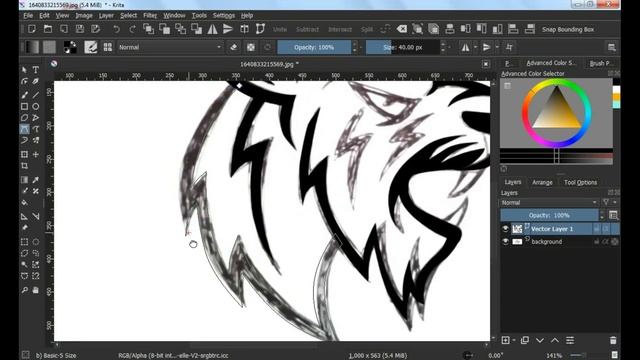Toggle Eraser mode on brush toolbar
This screenshot has height=360, width=640.
tap(233, 47)
